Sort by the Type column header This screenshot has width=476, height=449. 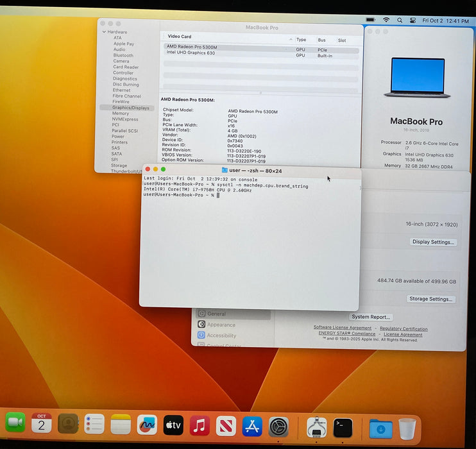point(301,40)
